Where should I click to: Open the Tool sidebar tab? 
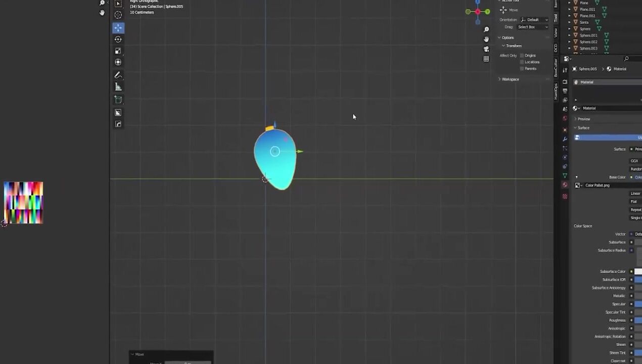click(x=556, y=18)
